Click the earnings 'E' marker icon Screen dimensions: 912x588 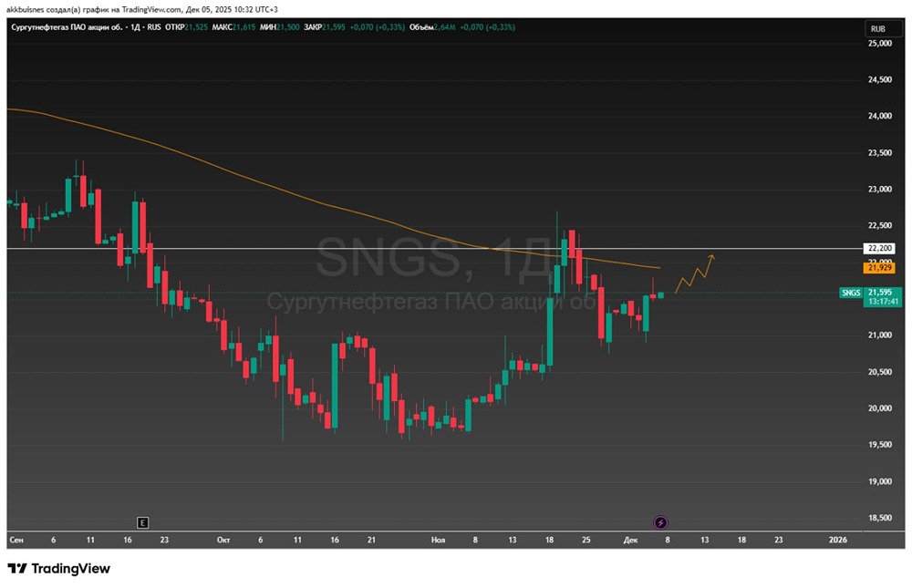click(x=142, y=523)
